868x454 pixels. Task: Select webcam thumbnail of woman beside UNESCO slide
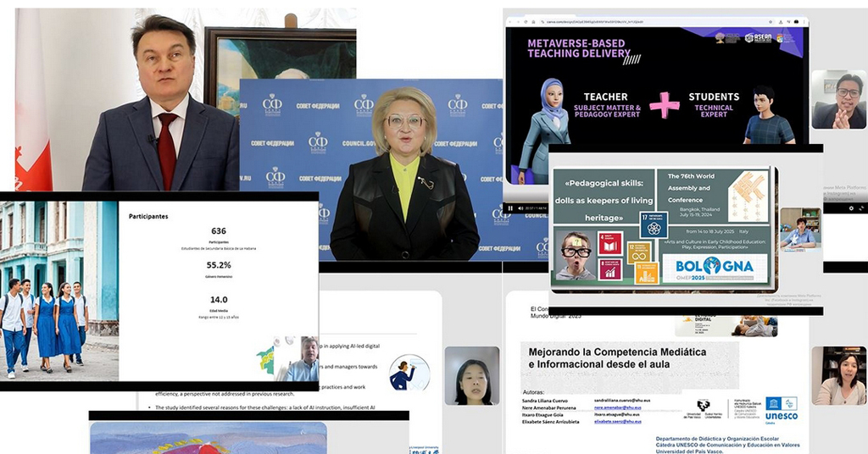click(x=838, y=376)
